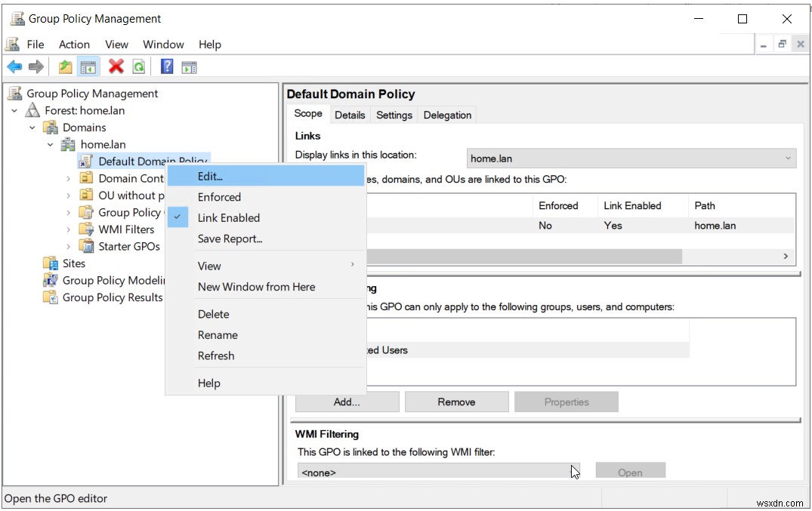Select Link Enabled in the context menu
This screenshot has width=812, height=511.
(228, 217)
